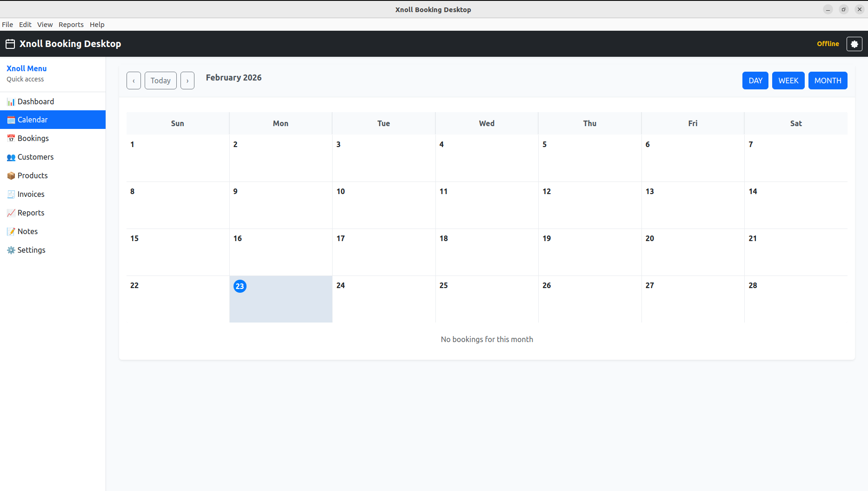Select Settings in the sidebar
The image size is (868, 491).
31,250
